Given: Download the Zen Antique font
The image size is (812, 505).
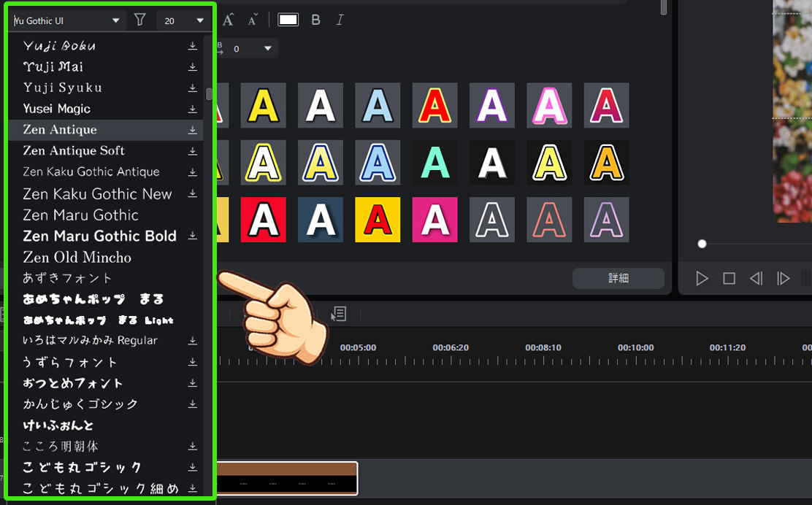Looking at the screenshot, I should 193,130.
